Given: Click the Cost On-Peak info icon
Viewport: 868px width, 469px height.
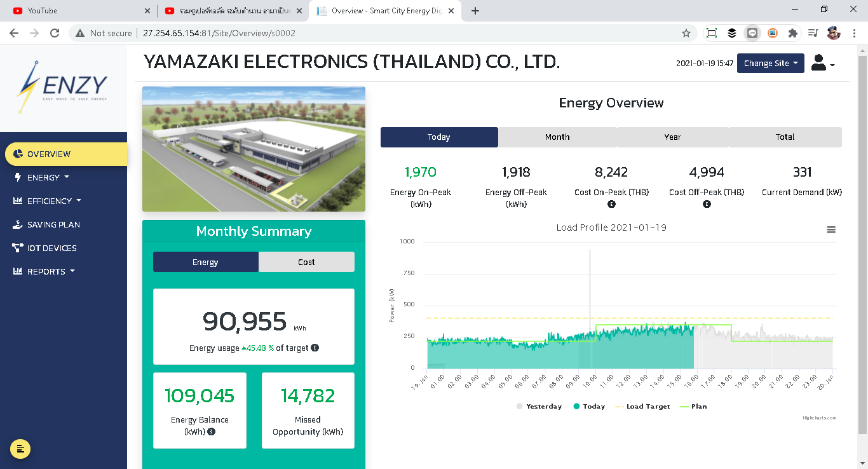Looking at the screenshot, I should [x=611, y=204].
